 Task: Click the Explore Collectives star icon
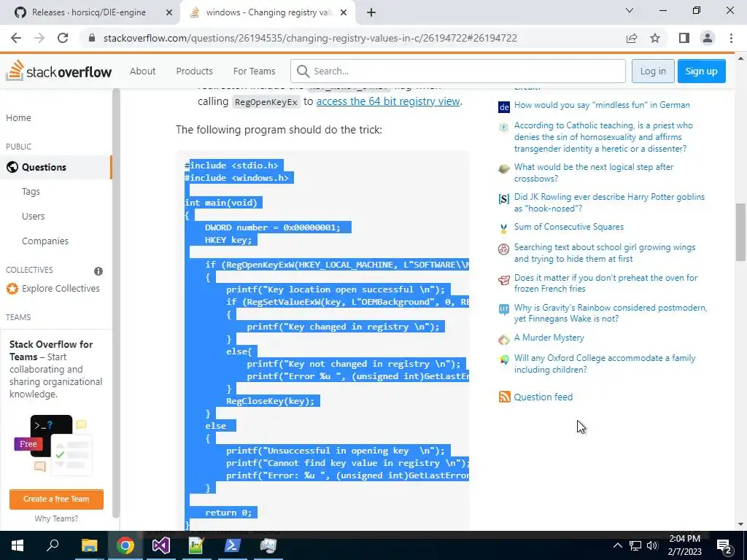(12, 289)
